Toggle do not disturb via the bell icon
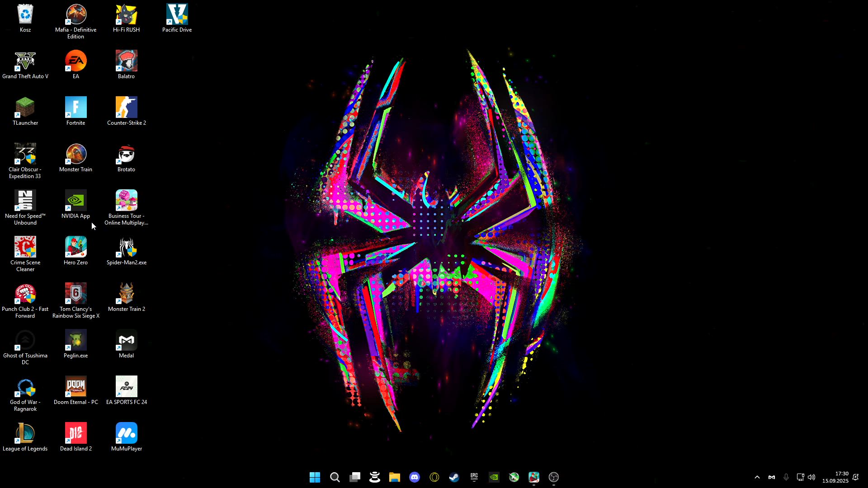The width and height of the screenshot is (868, 488). coord(856,477)
